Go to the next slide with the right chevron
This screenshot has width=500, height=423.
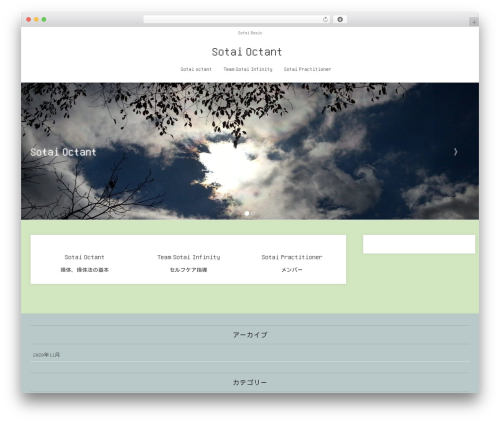click(455, 152)
